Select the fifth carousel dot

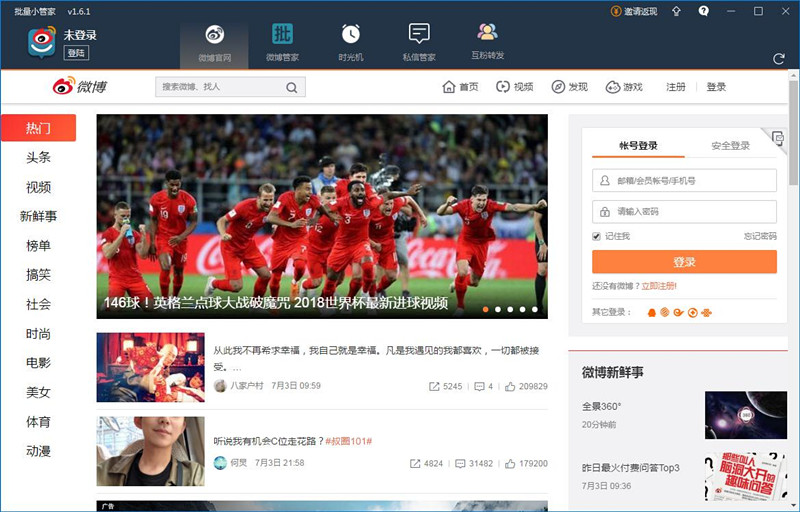coord(535,309)
